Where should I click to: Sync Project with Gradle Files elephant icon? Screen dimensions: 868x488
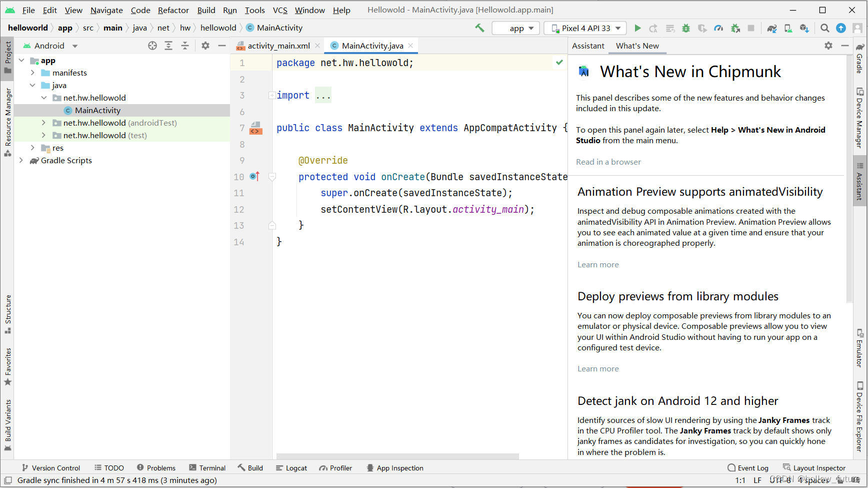pyautogui.click(x=772, y=28)
